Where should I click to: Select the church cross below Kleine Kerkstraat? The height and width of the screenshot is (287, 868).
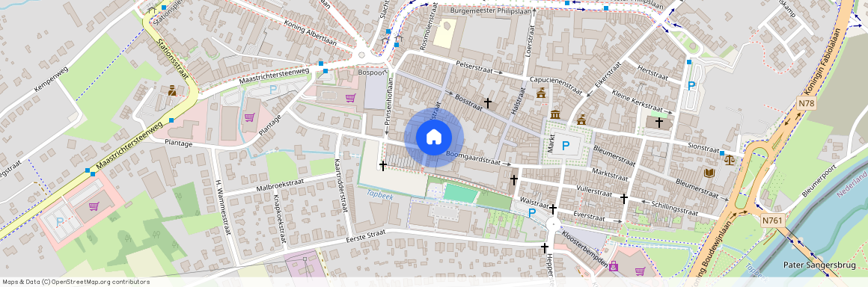658,122
